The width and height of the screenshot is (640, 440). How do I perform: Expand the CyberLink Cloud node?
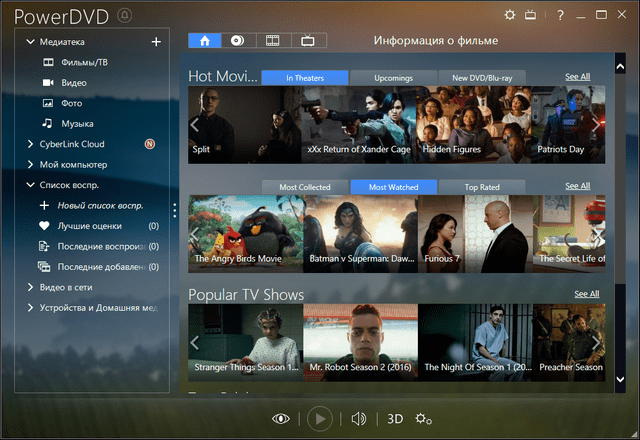[30, 144]
